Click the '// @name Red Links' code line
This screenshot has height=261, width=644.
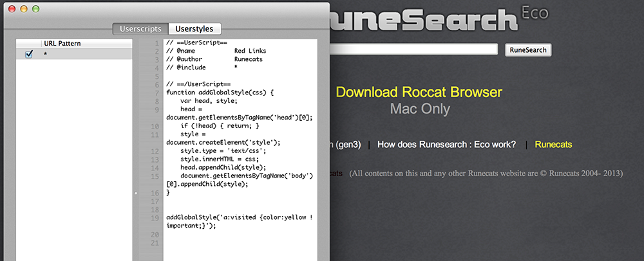point(216,51)
